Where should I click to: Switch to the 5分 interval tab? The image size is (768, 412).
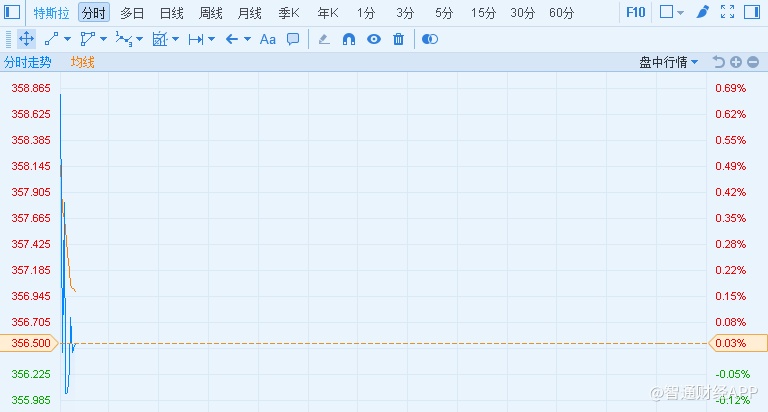tap(444, 13)
